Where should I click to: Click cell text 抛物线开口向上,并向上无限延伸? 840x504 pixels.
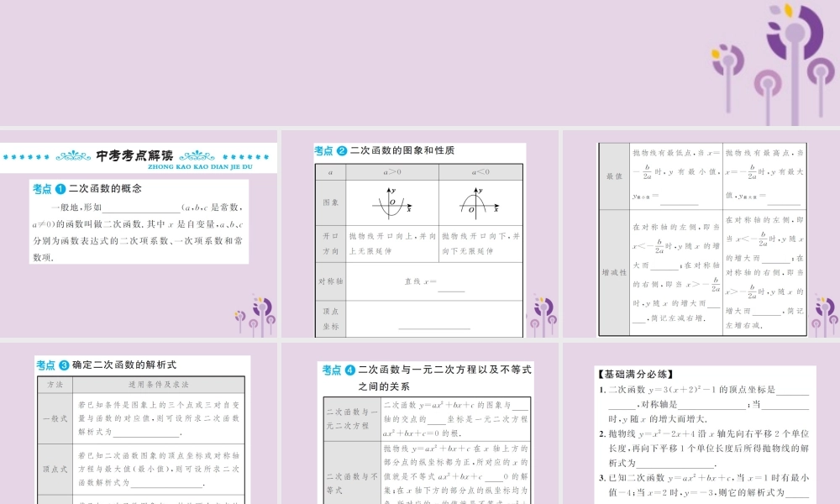click(x=392, y=244)
